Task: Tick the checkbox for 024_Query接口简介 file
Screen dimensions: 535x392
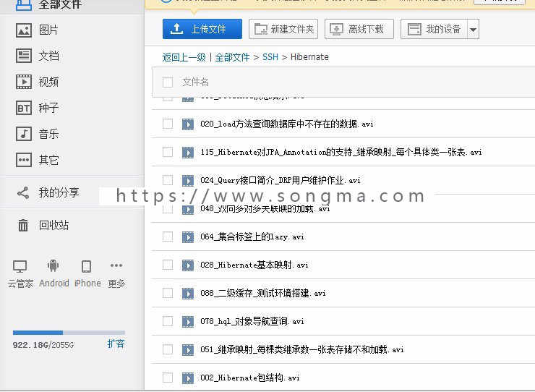Action: 168,180
